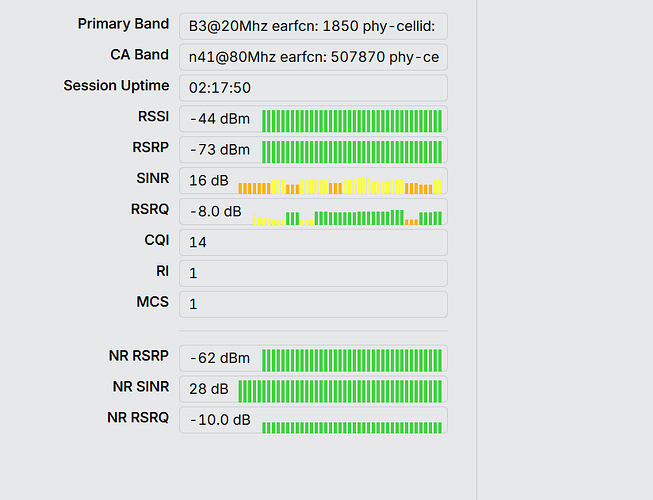Image resolution: width=653 pixels, height=500 pixels.
Task: Click the SINR label
Action: click(x=153, y=178)
